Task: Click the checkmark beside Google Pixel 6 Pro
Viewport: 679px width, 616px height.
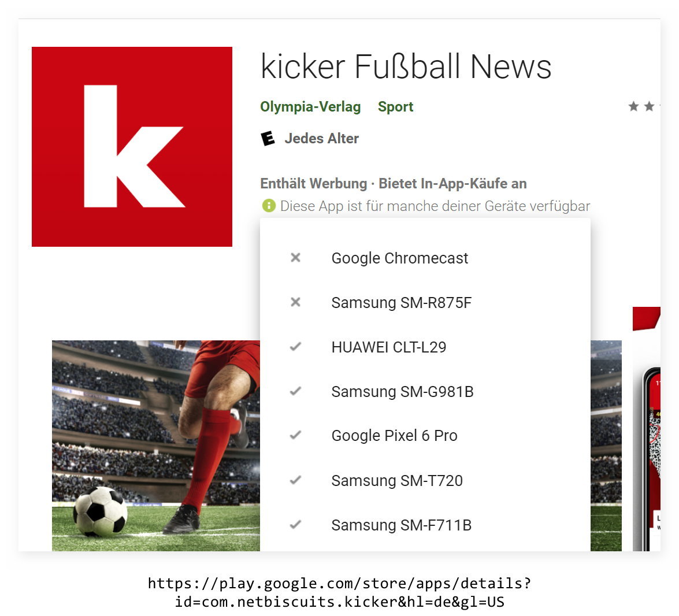Action: click(295, 435)
